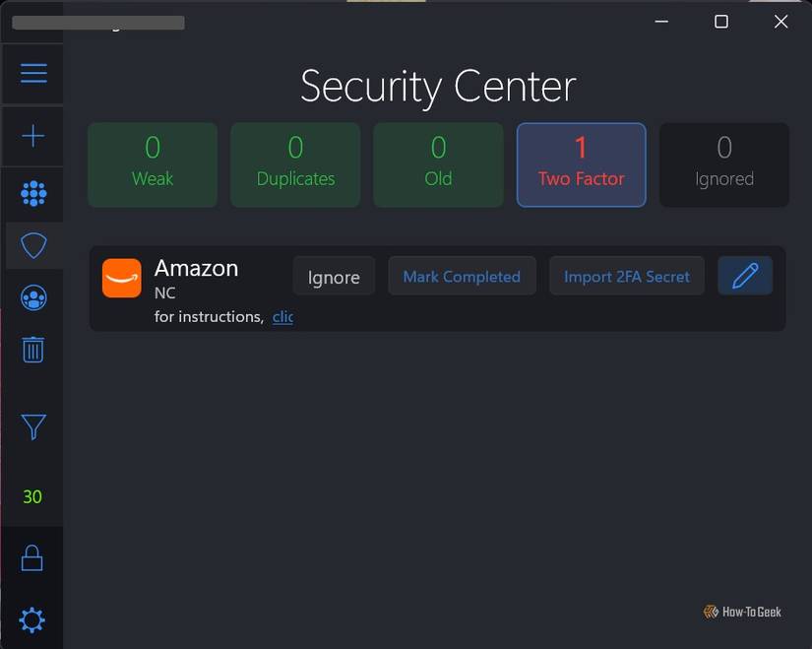Click the green 30 counter in sidebar
812x649 pixels.
coord(32,496)
